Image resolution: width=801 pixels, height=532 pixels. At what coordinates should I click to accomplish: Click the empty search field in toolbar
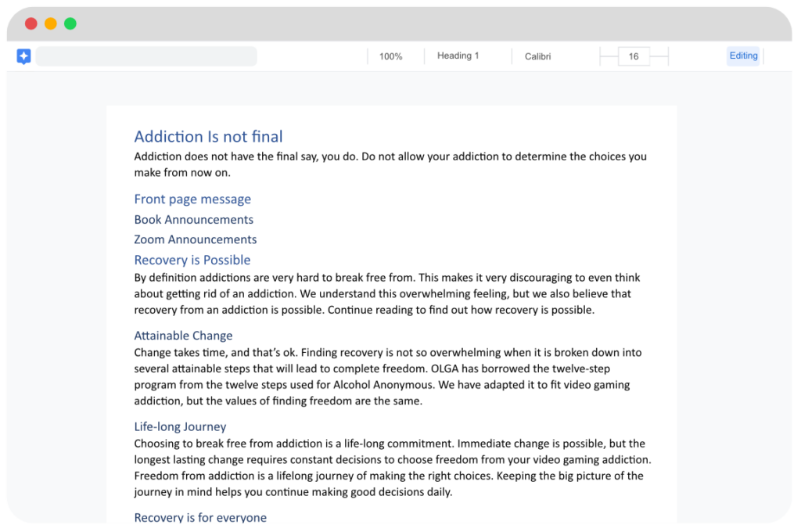pos(146,56)
